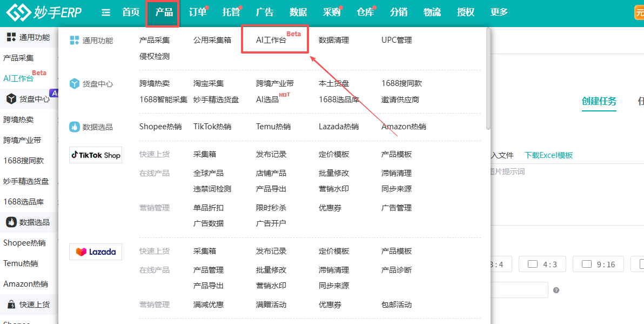Open 全球产品 under TikTok Shop
Viewport: 644px width, 324px height.
(209, 173)
